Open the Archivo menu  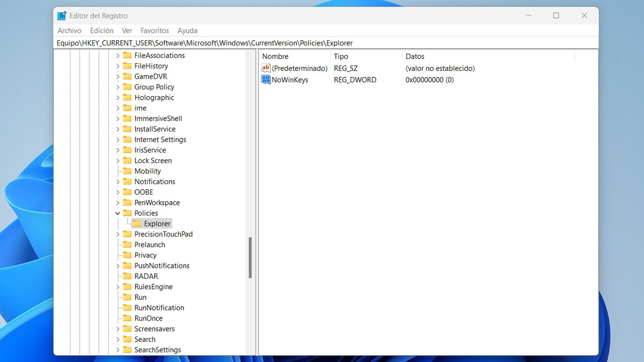(69, 31)
